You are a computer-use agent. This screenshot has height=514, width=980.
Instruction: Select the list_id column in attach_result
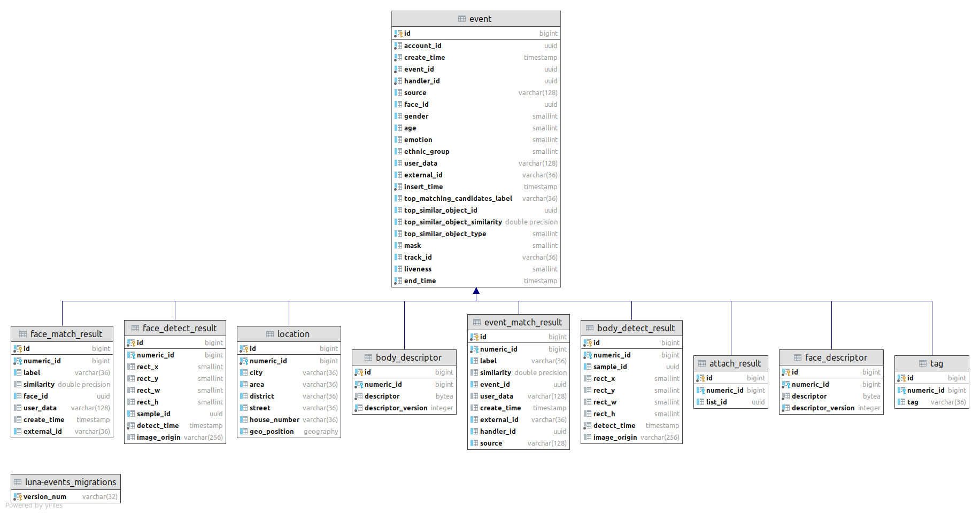[716, 402]
